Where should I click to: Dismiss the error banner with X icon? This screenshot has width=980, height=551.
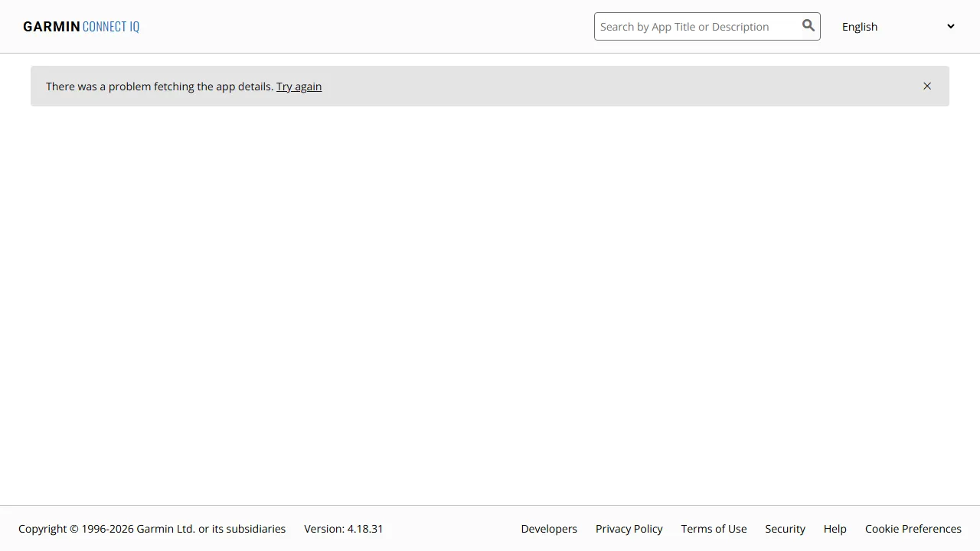click(x=926, y=86)
